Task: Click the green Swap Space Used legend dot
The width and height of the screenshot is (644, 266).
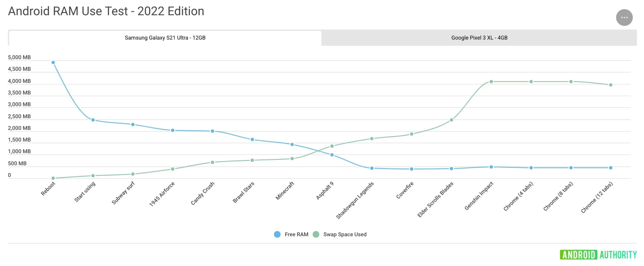Action: pos(316,234)
